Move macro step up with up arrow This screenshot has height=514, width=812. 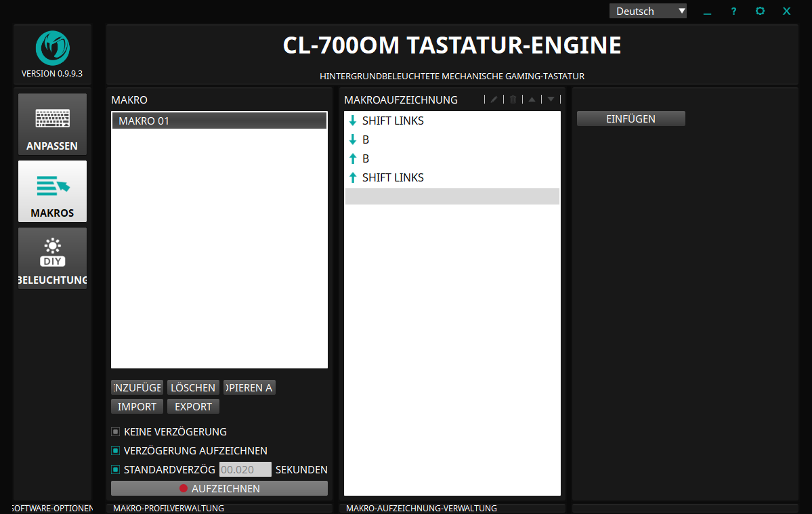pyautogui.click(x=532, y=100)
